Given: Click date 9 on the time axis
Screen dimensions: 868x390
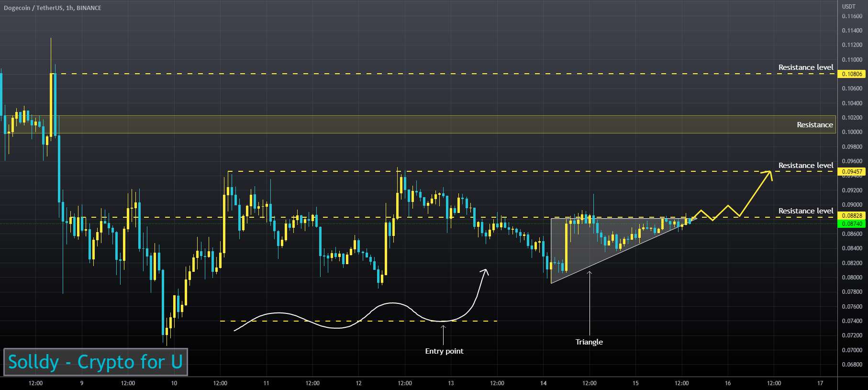Looking at the screenshot, I should [82, 383].
